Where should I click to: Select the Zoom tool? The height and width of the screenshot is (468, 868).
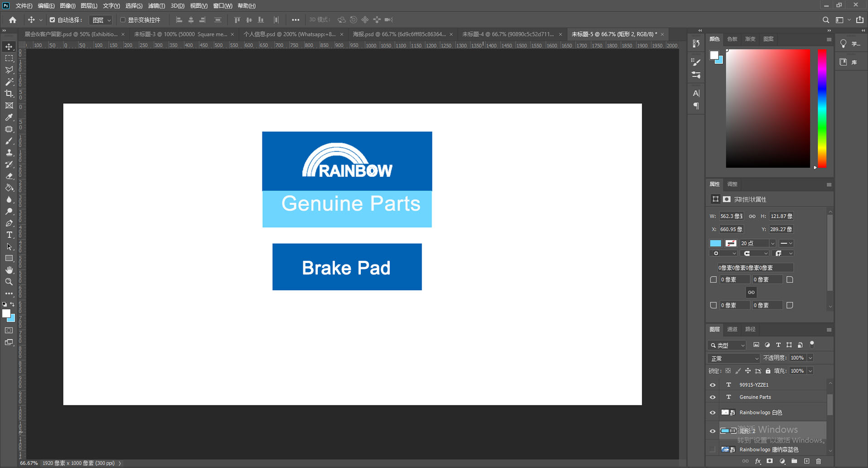click(9, 282)
